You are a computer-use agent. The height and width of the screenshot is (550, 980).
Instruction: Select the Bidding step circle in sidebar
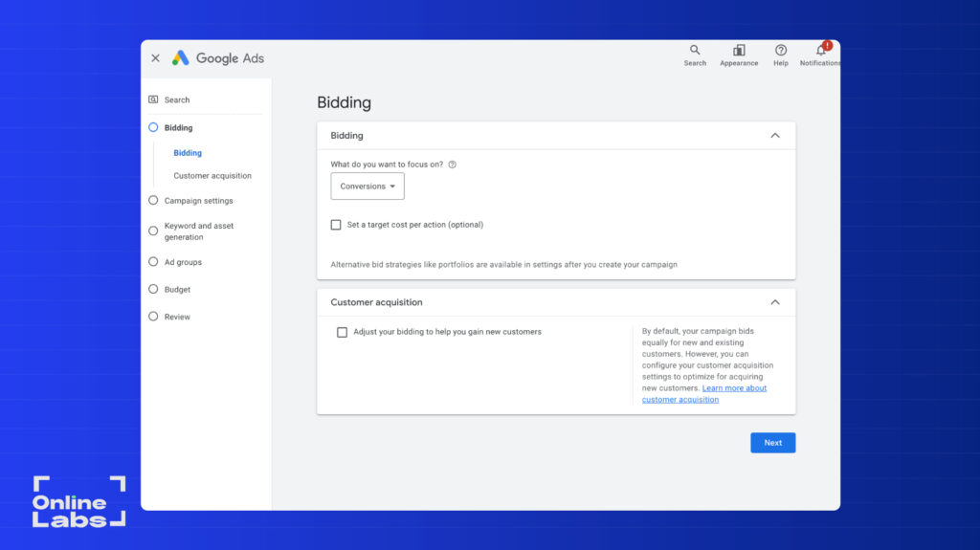click(153, 127)
